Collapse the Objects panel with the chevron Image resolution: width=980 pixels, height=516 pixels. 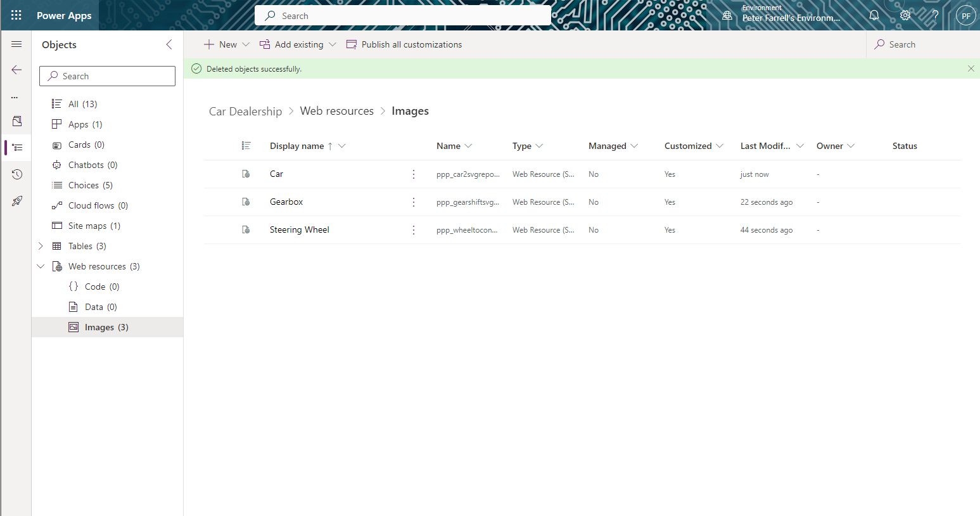pos(169,44)
